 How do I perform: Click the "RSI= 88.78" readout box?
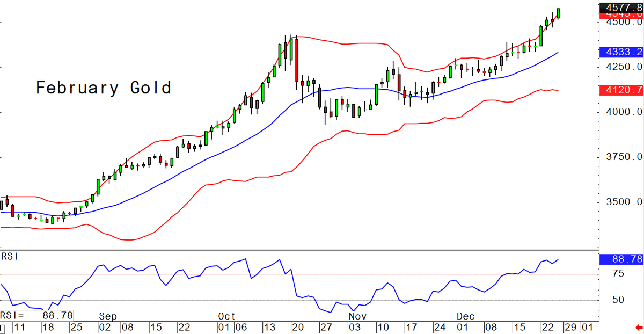36,315
